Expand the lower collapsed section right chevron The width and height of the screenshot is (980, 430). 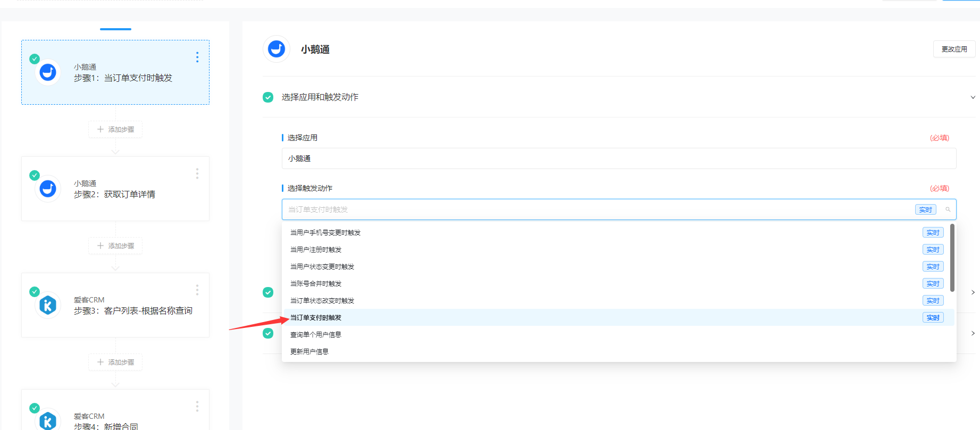973,333
